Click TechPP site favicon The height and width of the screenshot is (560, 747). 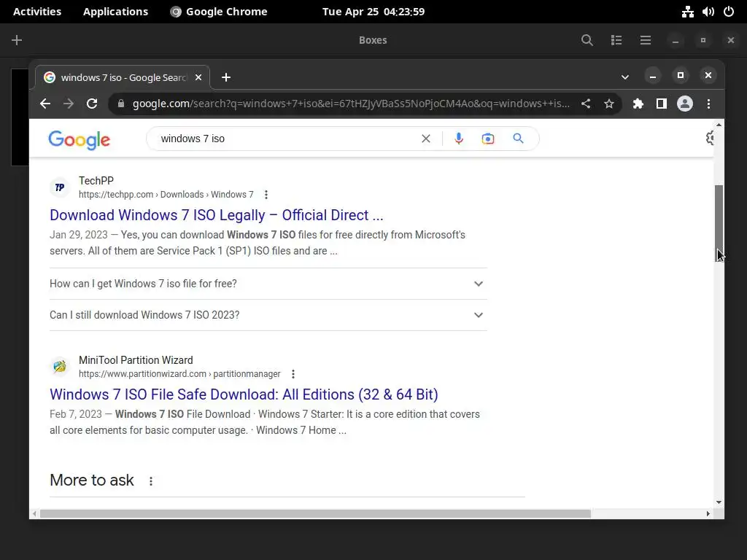click(x=60, y=187)
